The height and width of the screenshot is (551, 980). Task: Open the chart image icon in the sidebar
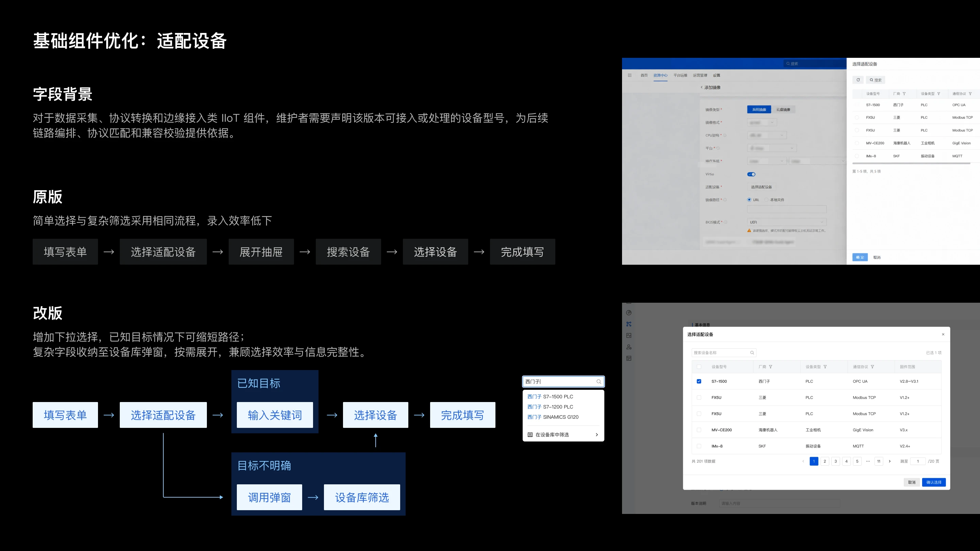click(x=629, y=336)
